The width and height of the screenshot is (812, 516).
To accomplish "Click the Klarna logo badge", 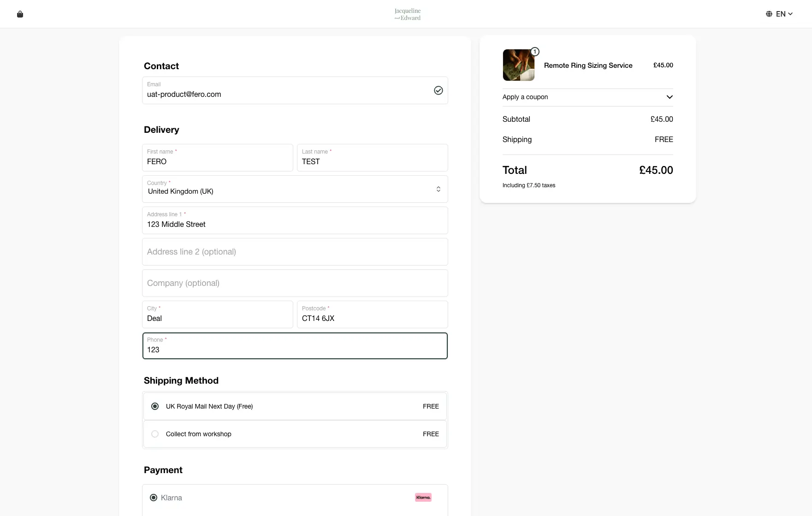I will (423, 497).
